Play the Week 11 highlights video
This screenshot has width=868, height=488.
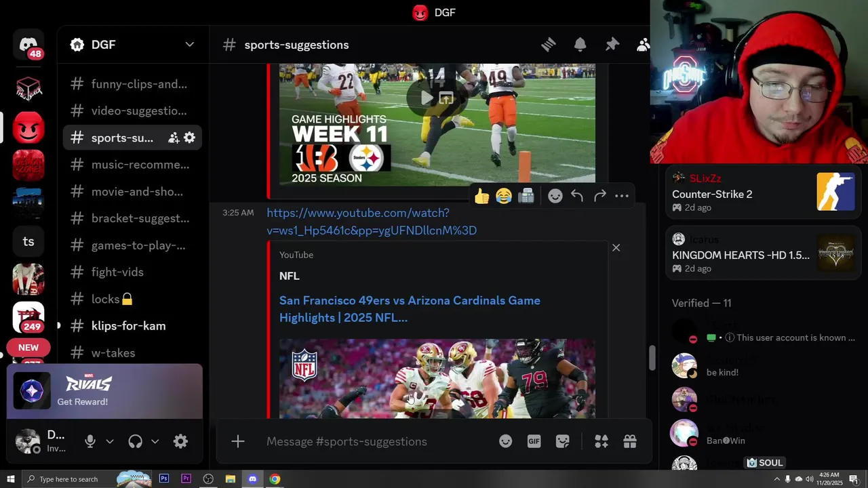[427, 98]
